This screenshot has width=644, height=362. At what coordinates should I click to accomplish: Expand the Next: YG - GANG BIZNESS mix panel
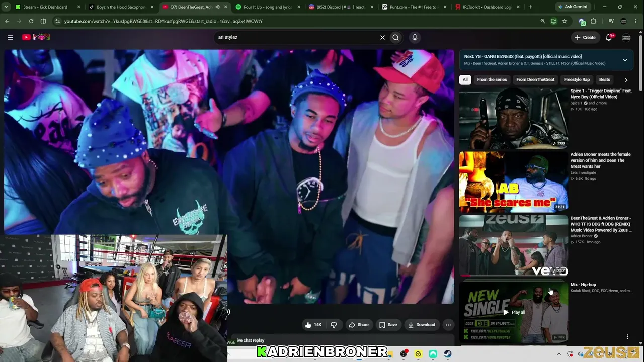click(x=625, y=60)
